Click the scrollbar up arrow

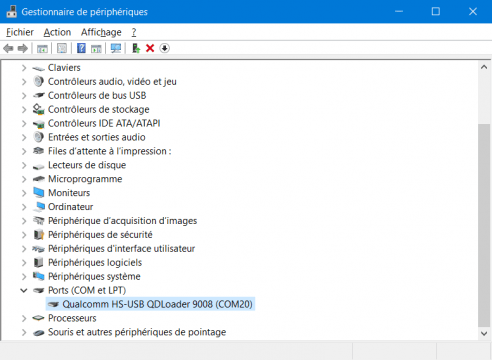(x=484, y=67)
